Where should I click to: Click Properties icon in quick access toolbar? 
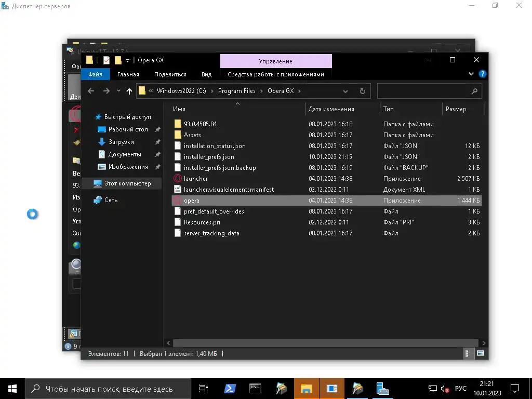click(x=107, y=60)
